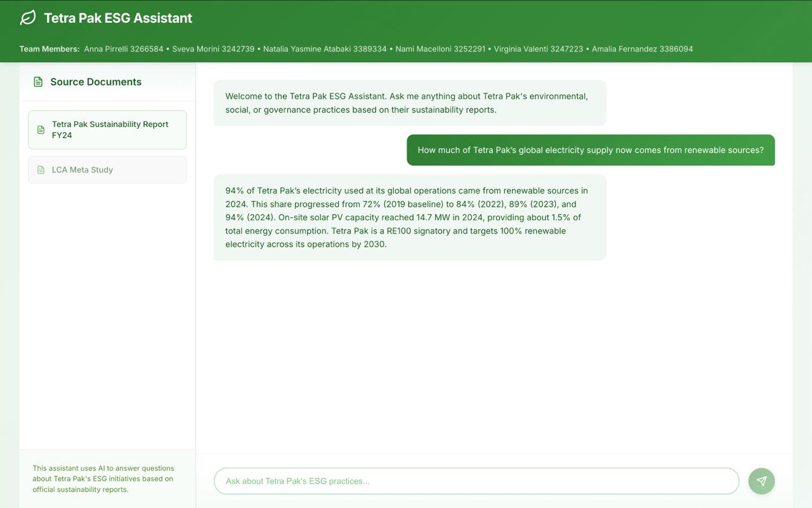Focus the Ask about ESG practices input

click(x=476, y=481)
